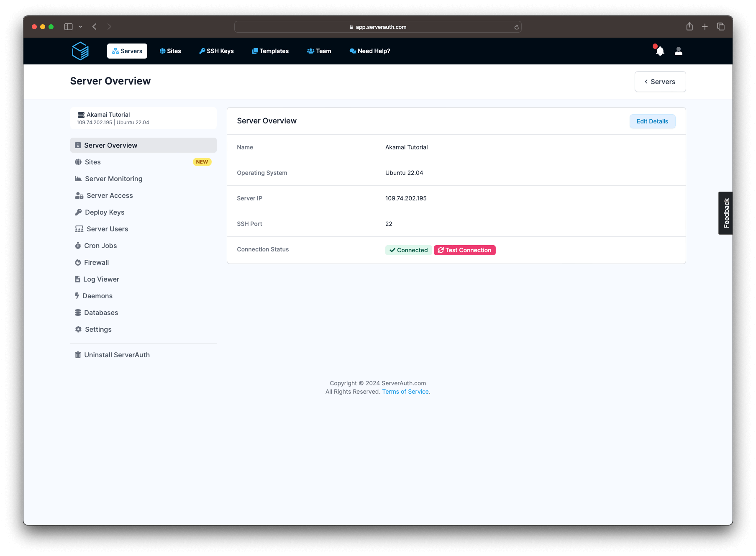Expand the sidebar dropdown chevron in Safari
The height and width of the screenshot is (556, 756).
click(x=81, y=27)
